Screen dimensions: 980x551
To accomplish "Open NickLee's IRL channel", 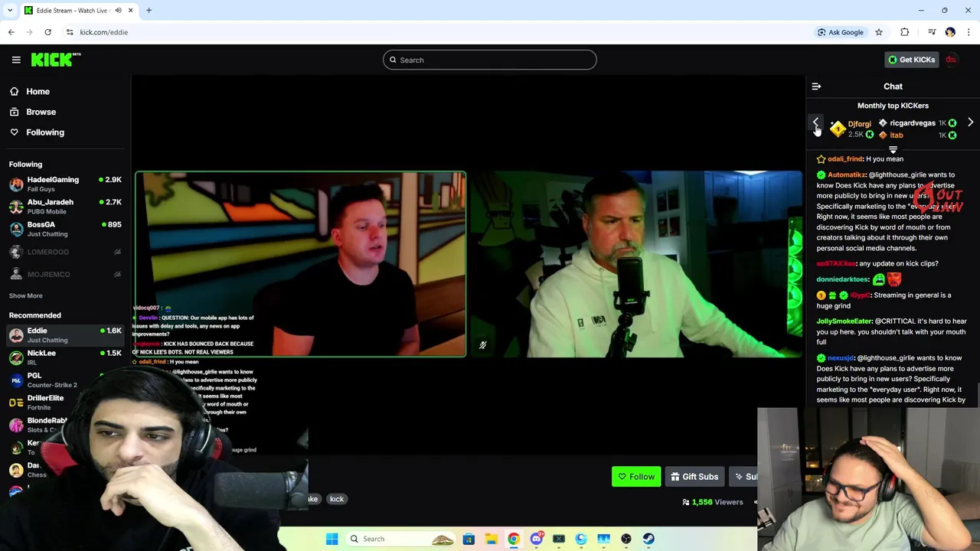I will pos(65,357).
